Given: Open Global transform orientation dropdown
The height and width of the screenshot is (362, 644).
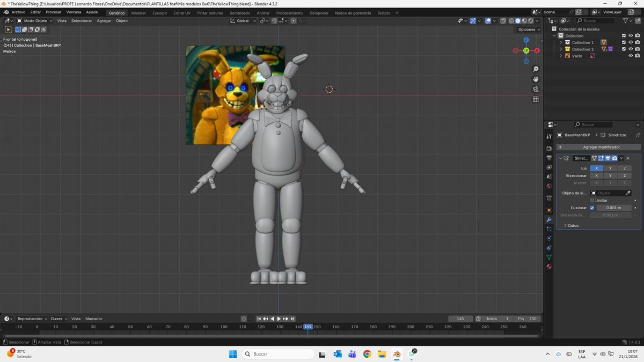Looking at the screenshot, I should click(243, 21).
